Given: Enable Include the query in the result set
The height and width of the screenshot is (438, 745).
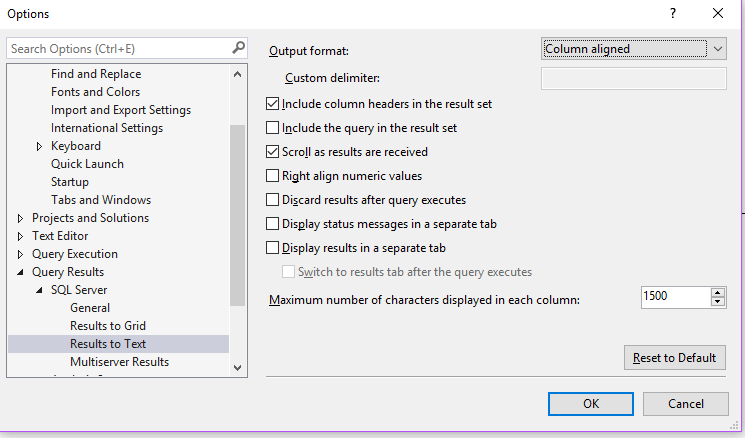Looking at the screenshot, I should [273, 128].
